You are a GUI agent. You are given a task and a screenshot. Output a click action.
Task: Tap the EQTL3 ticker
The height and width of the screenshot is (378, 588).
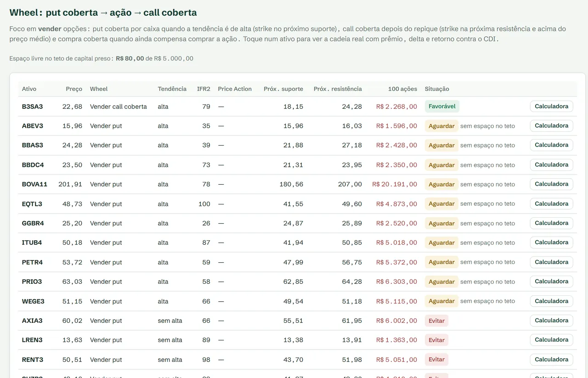32,204
